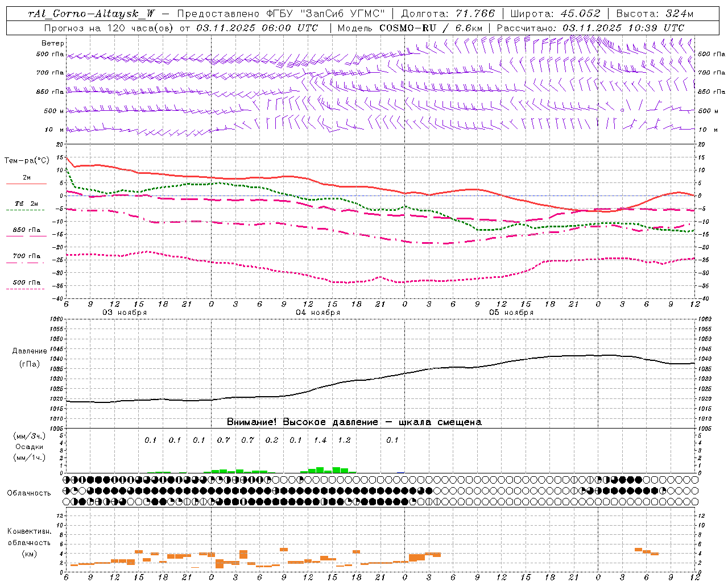
Task: Click the forecast start time 03.11.2025 06:00 UTC
Action: [257, 27]
